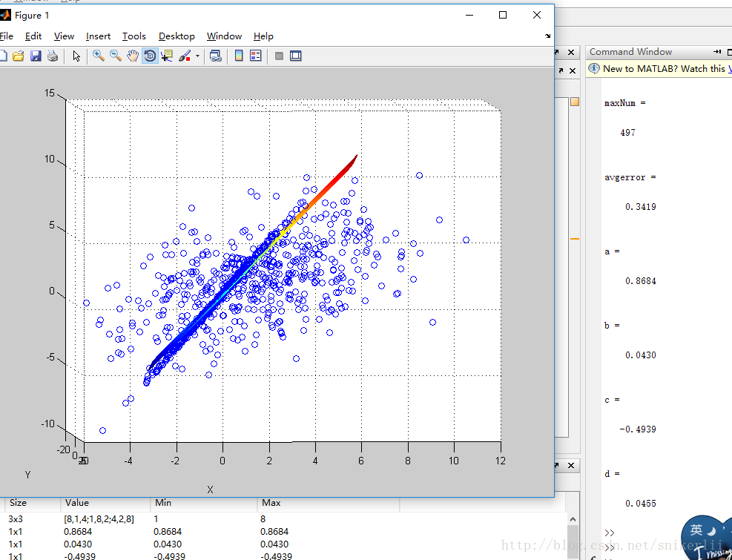Click the avgerror value 0.3419
Image resolution: width=732 pixels, height=560 pixels.
pyautogui.click(x=641, y=206)
